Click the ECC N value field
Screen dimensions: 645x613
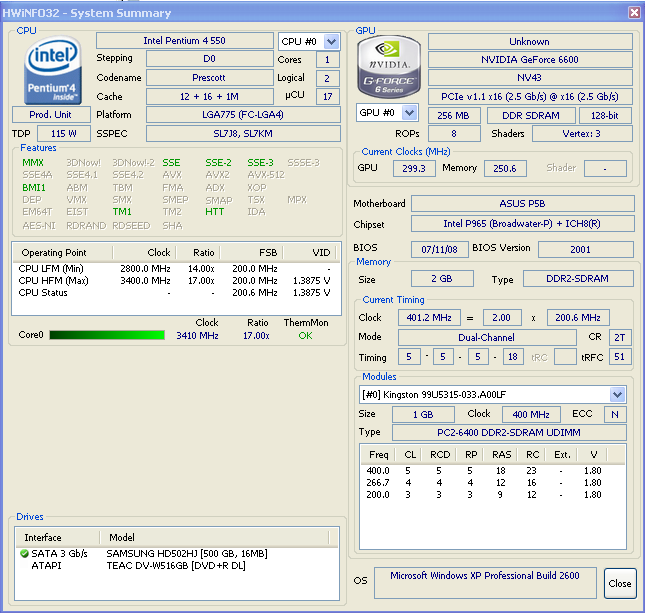tap(615, 414)
